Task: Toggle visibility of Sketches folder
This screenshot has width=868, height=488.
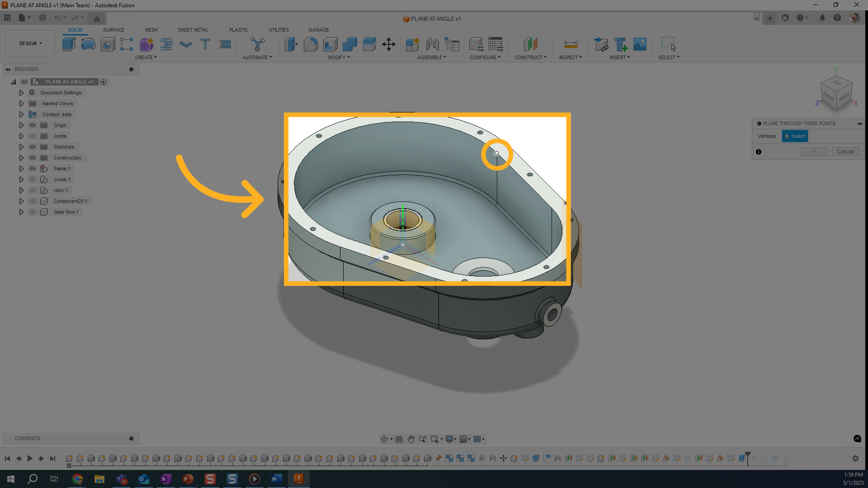Action: point(33,147)
